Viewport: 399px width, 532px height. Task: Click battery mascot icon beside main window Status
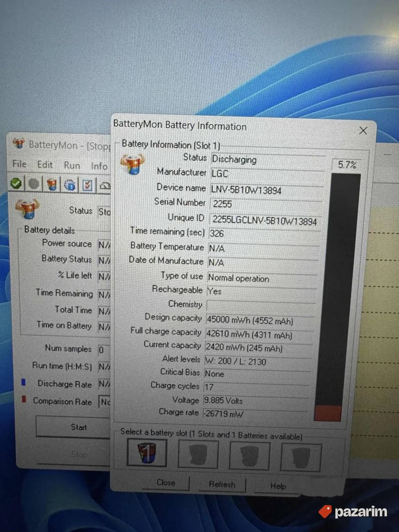[x=27, y=208]
